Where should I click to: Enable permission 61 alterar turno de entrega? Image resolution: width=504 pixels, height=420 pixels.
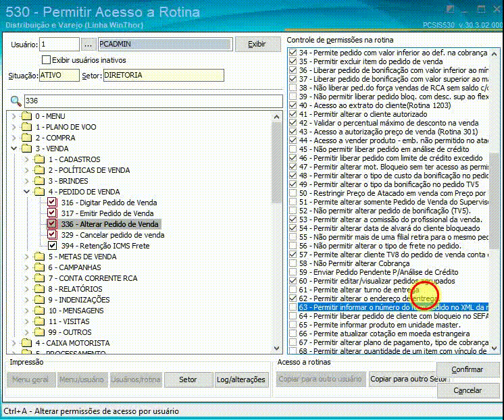(293, 290)
